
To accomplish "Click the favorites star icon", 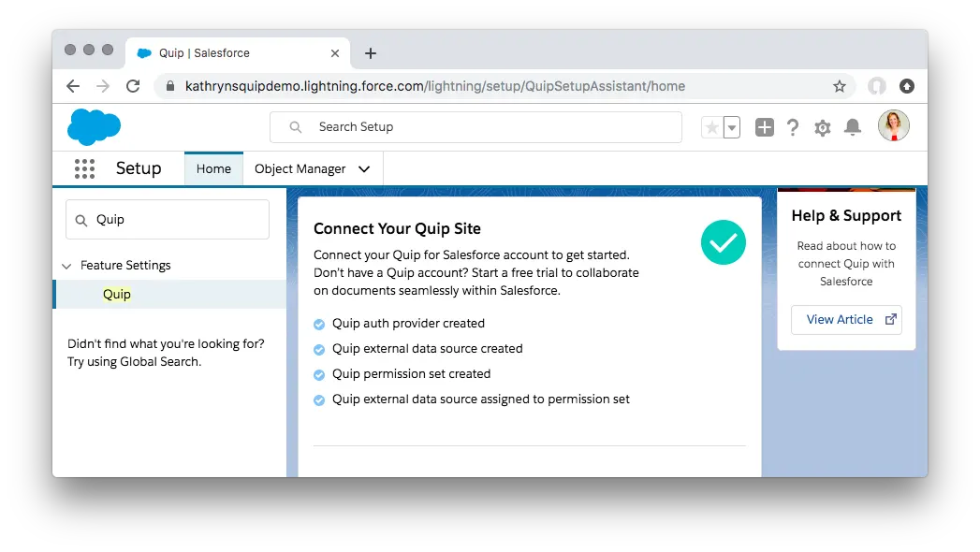I will [x=712, y=127].
